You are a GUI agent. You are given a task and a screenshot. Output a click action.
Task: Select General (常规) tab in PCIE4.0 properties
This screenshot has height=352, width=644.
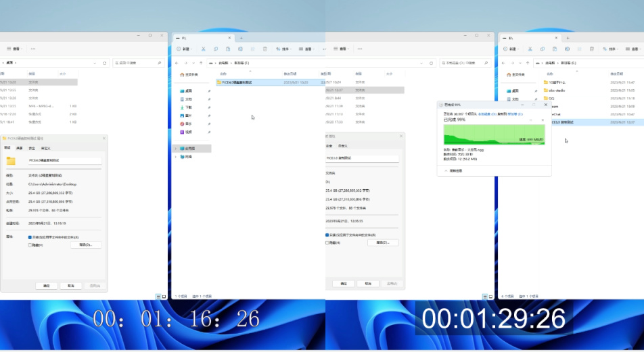(x=7, y=148)
